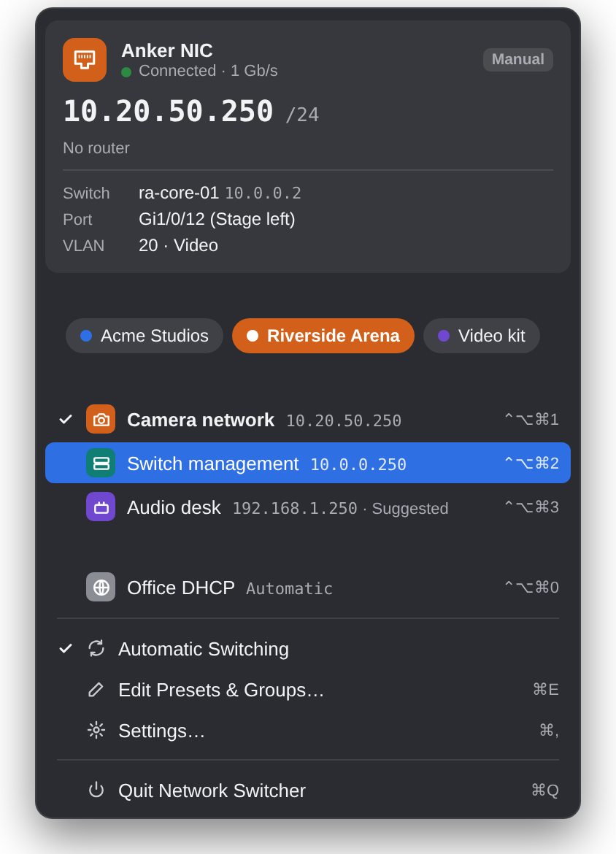Click the Audio desk address 192.168.1.250

295,509
